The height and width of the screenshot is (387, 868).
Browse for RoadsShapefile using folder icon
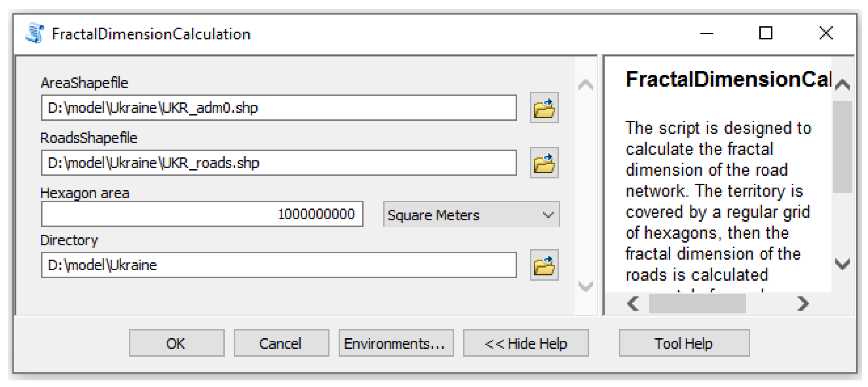(544, 163)
